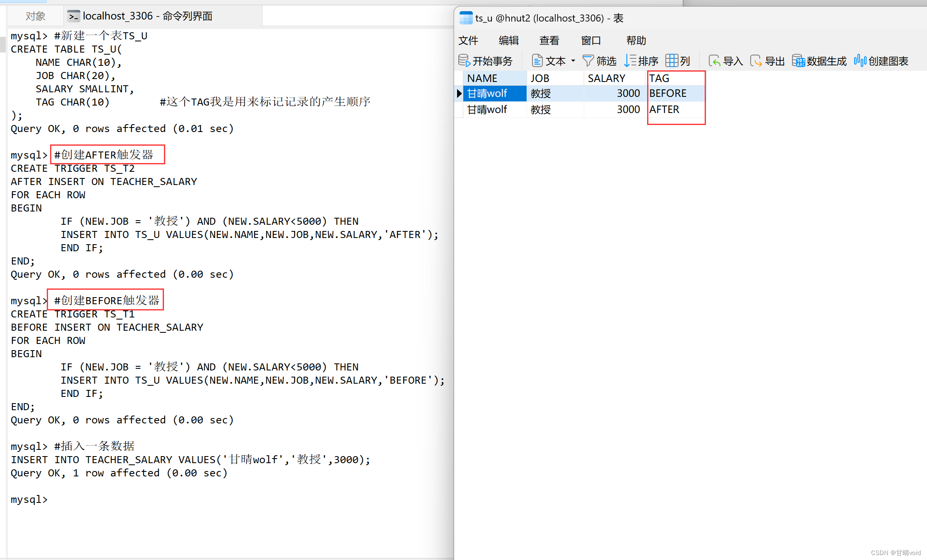927x560 pixels.
Task: Open the Data Generation (数据生成) tool
Action: [x=798, y=61]
